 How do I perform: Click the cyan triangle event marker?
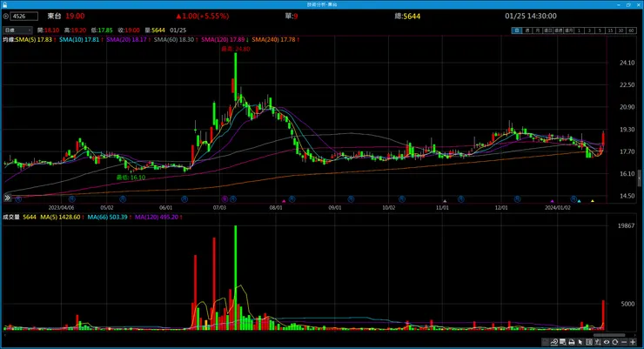[x=579, y=201]
